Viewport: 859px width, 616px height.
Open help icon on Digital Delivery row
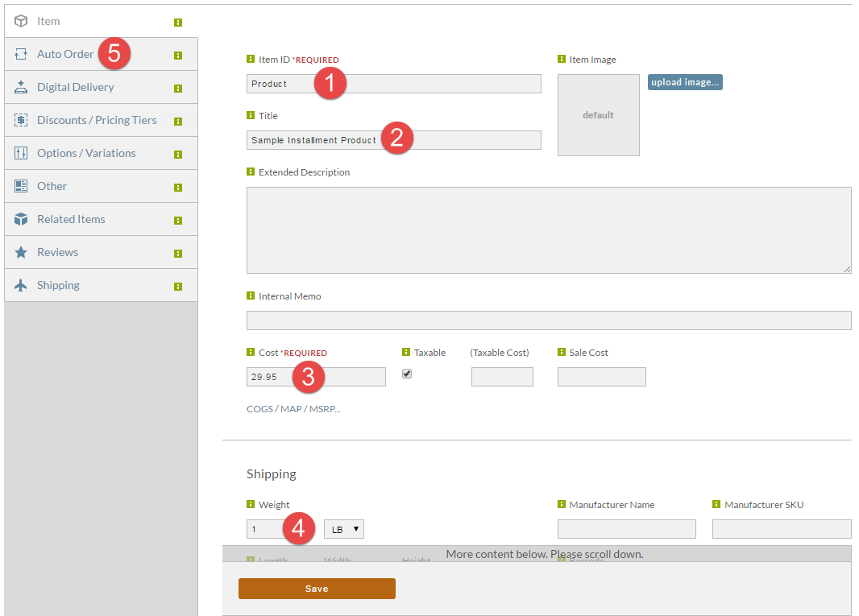point(178,89)
